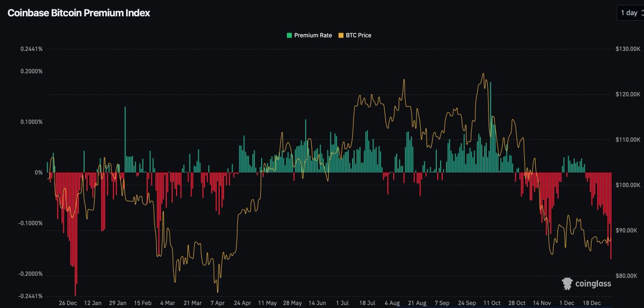The width and height of the screenshot is (644, 308).
Task: Click the 28 May date label
Action: click(x=293, y=303)
